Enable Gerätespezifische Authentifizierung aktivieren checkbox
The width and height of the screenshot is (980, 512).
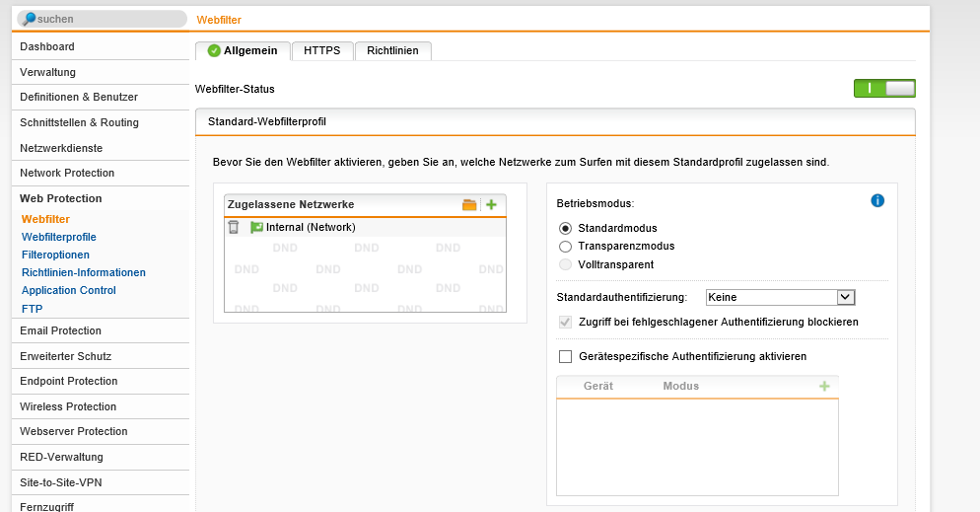565,356
